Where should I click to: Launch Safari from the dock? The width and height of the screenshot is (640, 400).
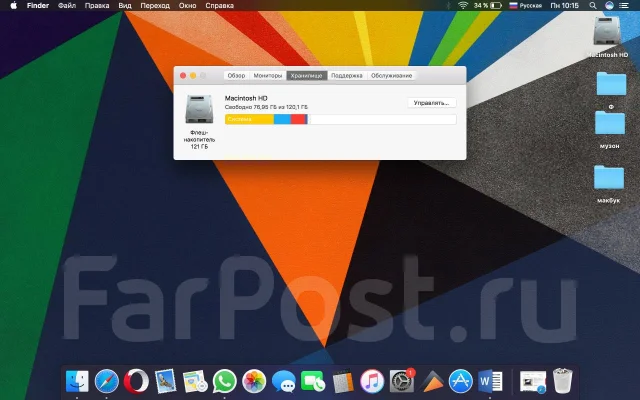[107, 381]
